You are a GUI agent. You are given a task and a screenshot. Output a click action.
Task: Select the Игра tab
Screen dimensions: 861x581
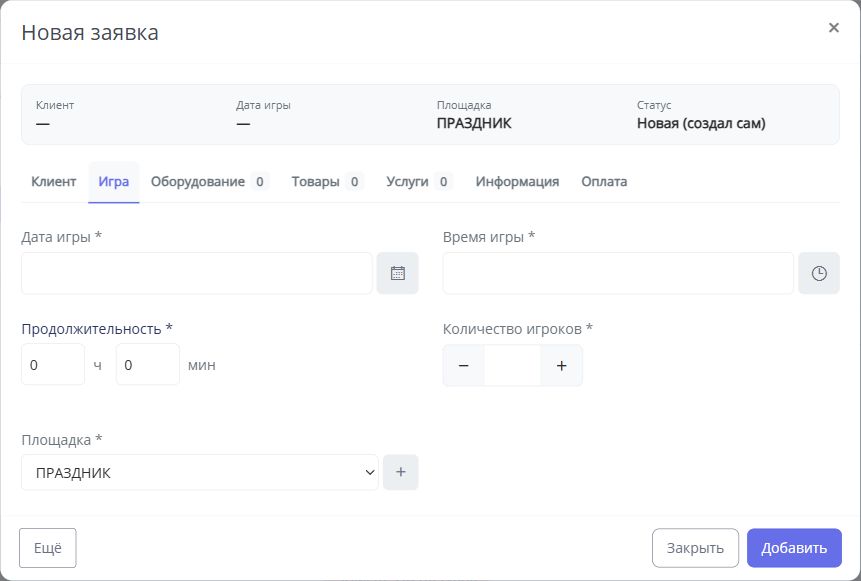pos(114,182)
